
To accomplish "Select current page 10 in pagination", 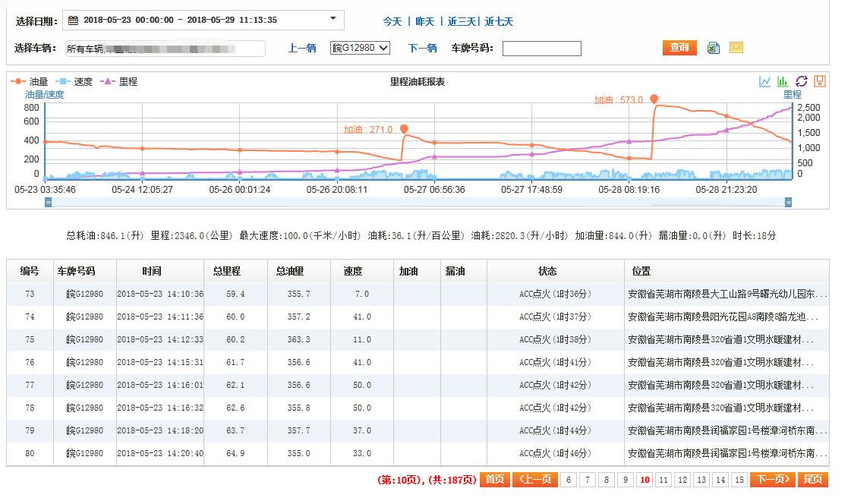I will [645, 480].
